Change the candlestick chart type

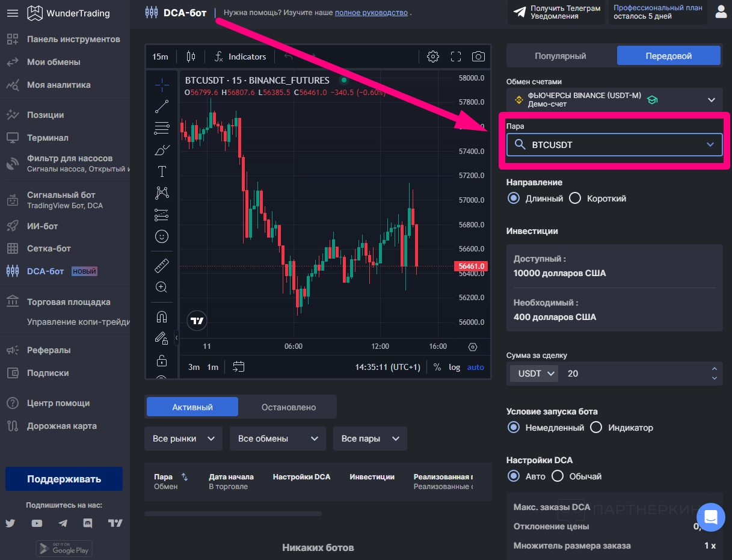pyautogui.click(x=191, y=57)
